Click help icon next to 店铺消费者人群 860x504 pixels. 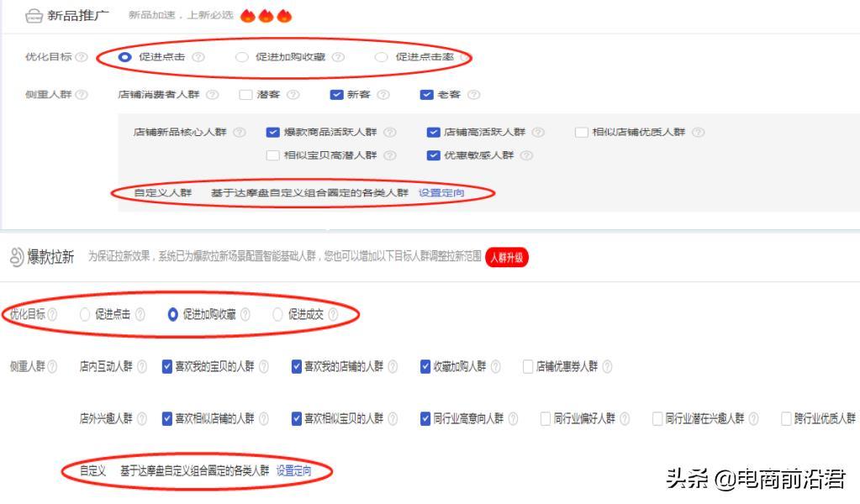[x=212, y=95]
